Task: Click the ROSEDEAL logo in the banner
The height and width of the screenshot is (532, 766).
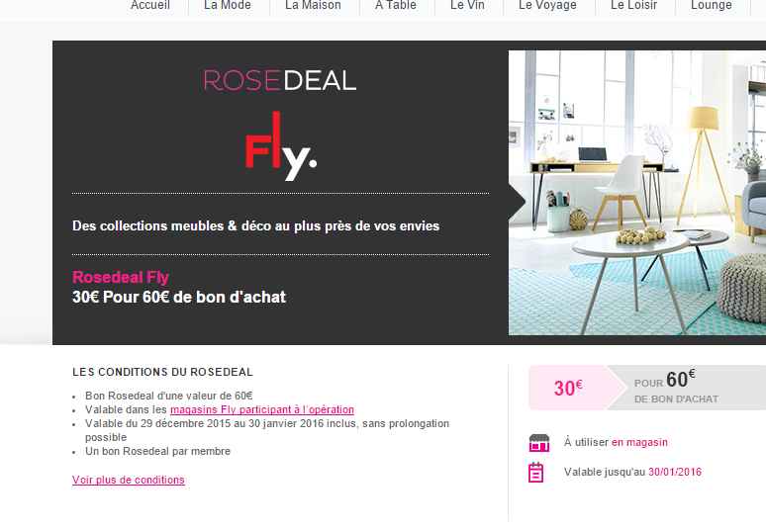Action: (x=279, y=80)
